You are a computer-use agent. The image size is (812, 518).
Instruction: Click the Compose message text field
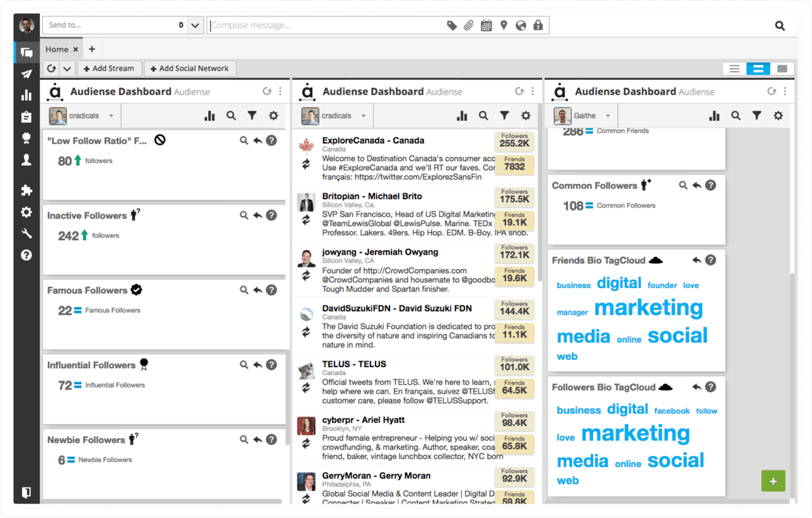(324, 25)
